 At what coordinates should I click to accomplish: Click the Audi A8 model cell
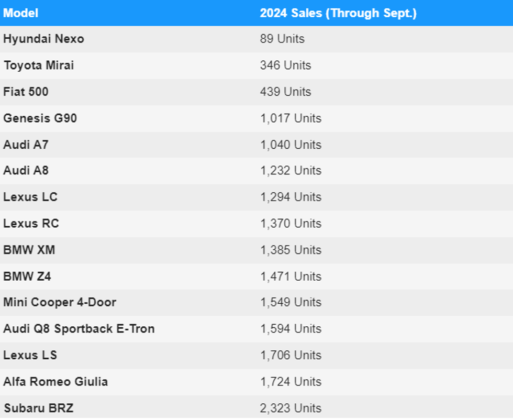pyautogui.click(x=26, y=171)
